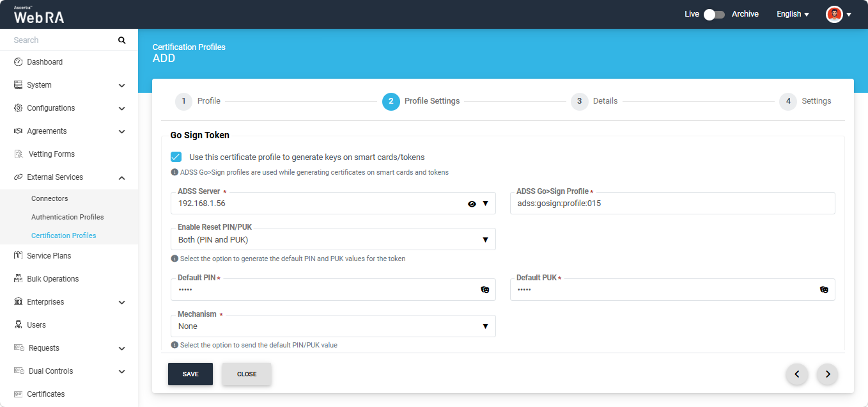This screenshot has height=407, width=868.
Task: Open Authentication Profiles submenu item
Action: click(69, 217)
